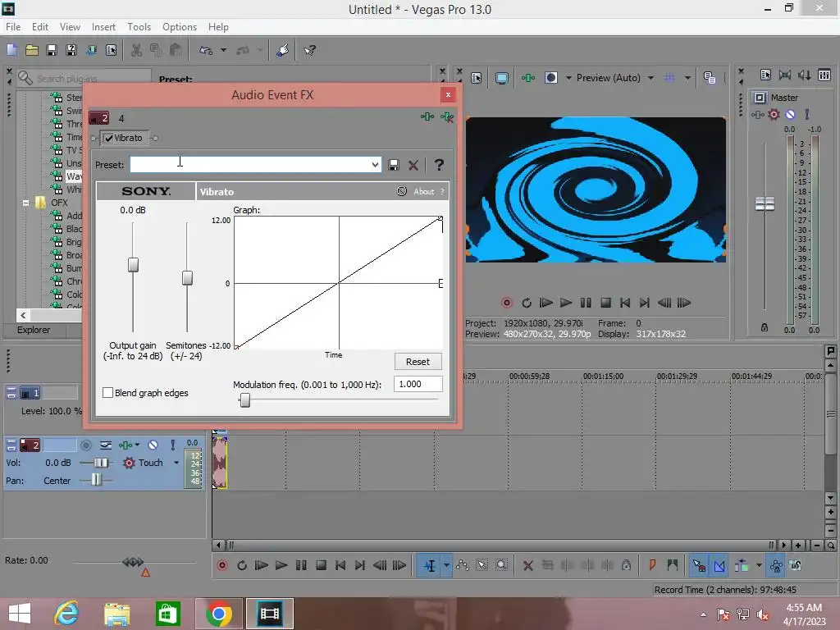Click Go to Start in timeline transport
Image resolution: width=840 pixels, height=630 pixels.
(x=340, y=566)
